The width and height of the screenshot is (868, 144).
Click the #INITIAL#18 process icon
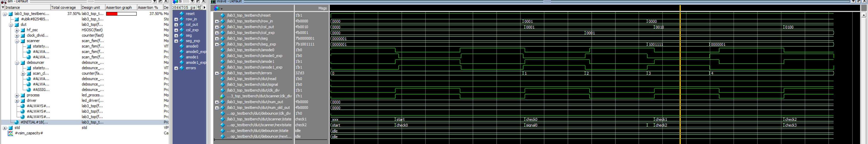(x=17, y=122)
